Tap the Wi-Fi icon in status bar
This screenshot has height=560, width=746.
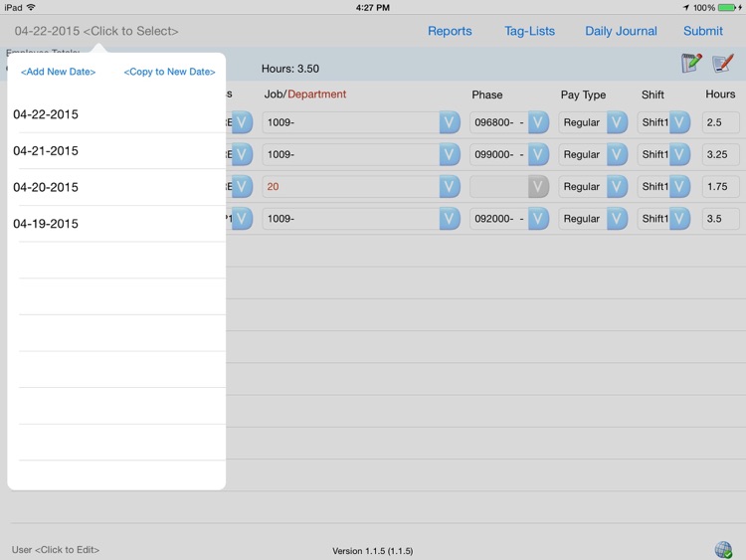31,7
